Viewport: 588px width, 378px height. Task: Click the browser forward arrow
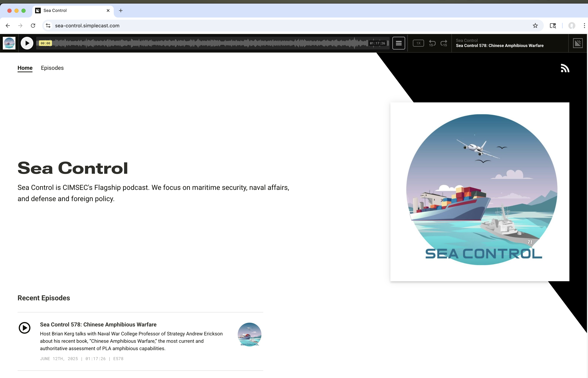[x=20, y=26]
